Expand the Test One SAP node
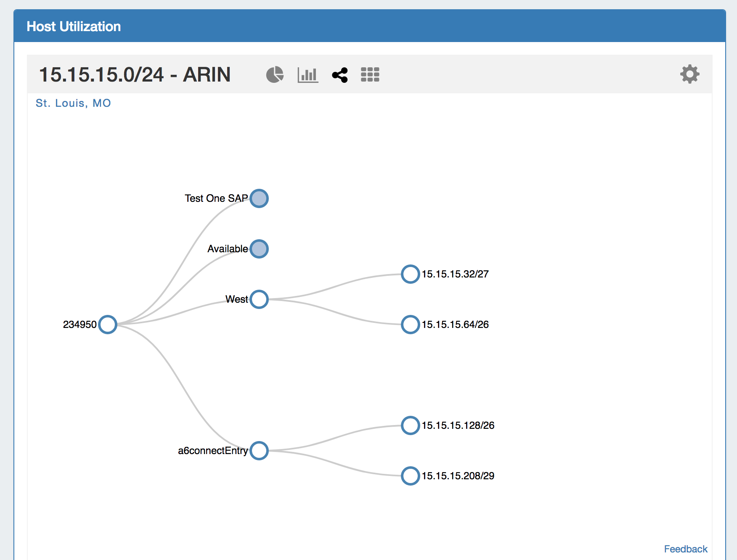Viewport: 737px width, 560px height. pos(259,198)
